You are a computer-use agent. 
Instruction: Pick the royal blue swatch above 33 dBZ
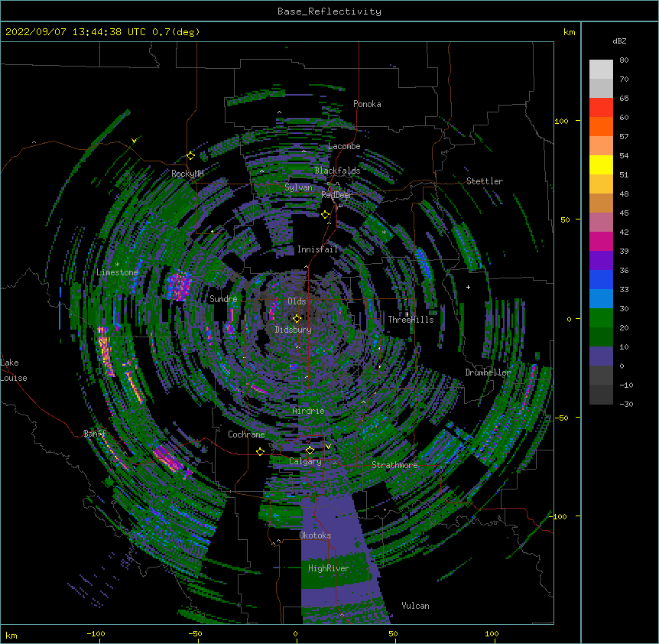[x=601, y=279]
